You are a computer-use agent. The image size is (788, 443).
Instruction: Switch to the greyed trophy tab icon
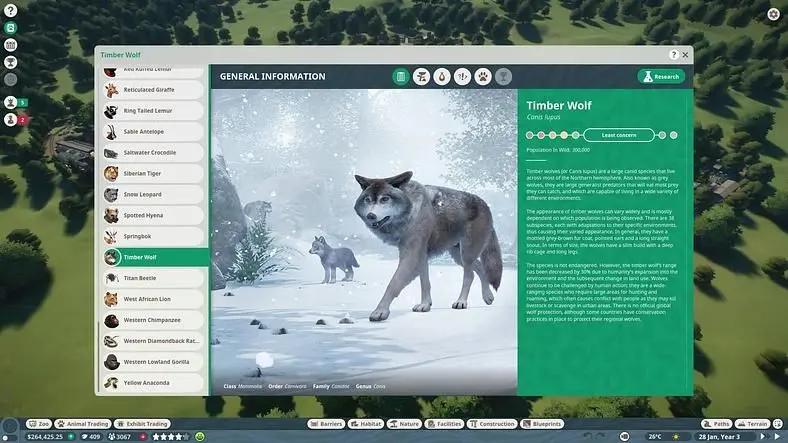[x=503, y=76]
